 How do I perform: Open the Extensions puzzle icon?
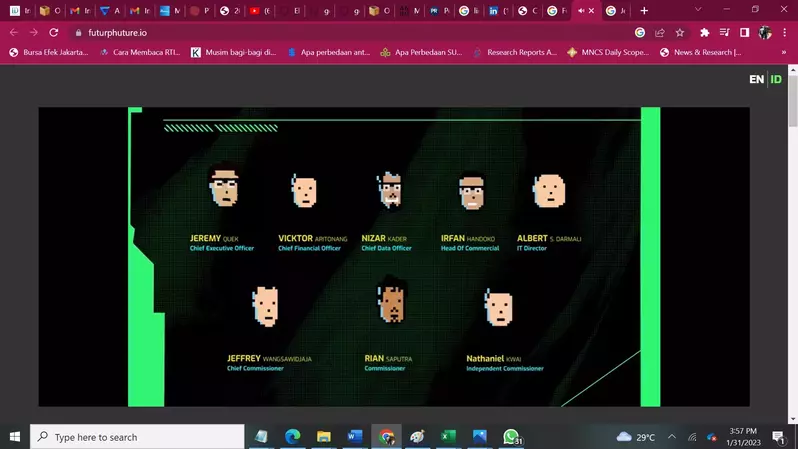pyautogui.click(x=704, y=33)
